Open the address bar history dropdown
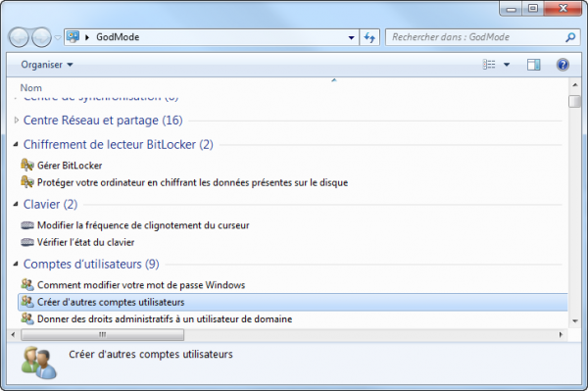This screenshot has width=588, height=391. click(x=352, y=37)
